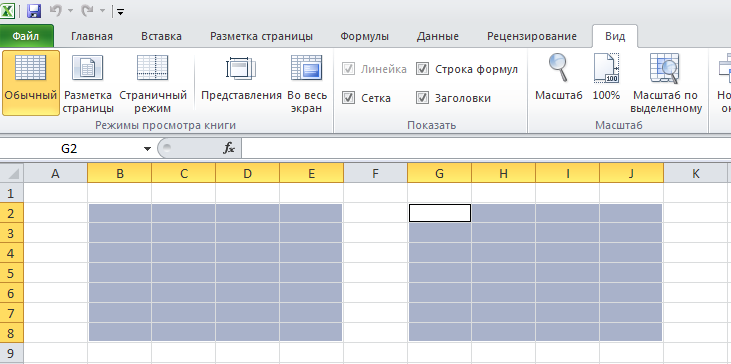Screen dimensions: 731x364
Task: Click cell K1
Action: (696, 193)
